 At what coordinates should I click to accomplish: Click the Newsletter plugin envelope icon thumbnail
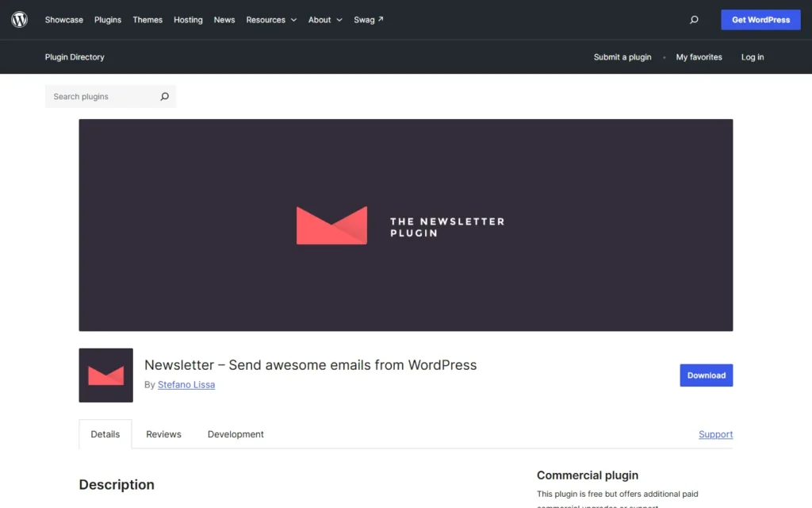pos(105,375)
